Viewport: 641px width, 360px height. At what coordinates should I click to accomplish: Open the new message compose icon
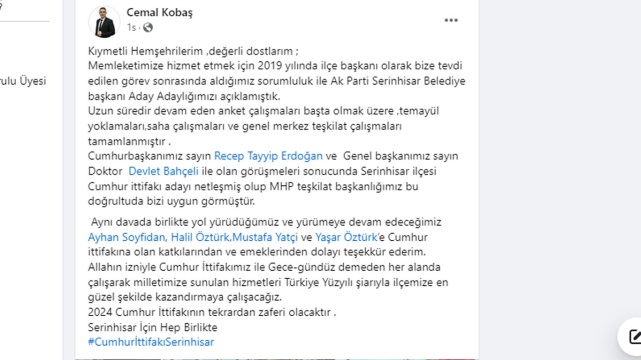634,336
